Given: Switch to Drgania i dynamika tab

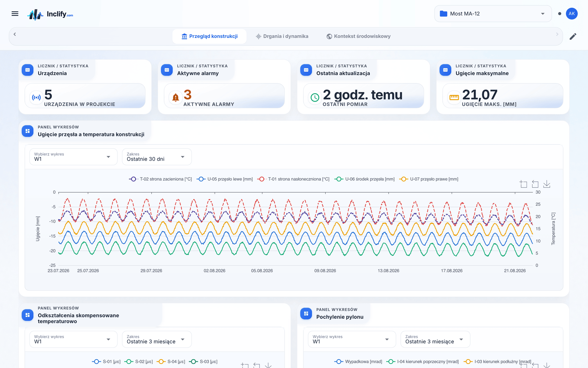Looking at the screenshot, I should (282, 36).
